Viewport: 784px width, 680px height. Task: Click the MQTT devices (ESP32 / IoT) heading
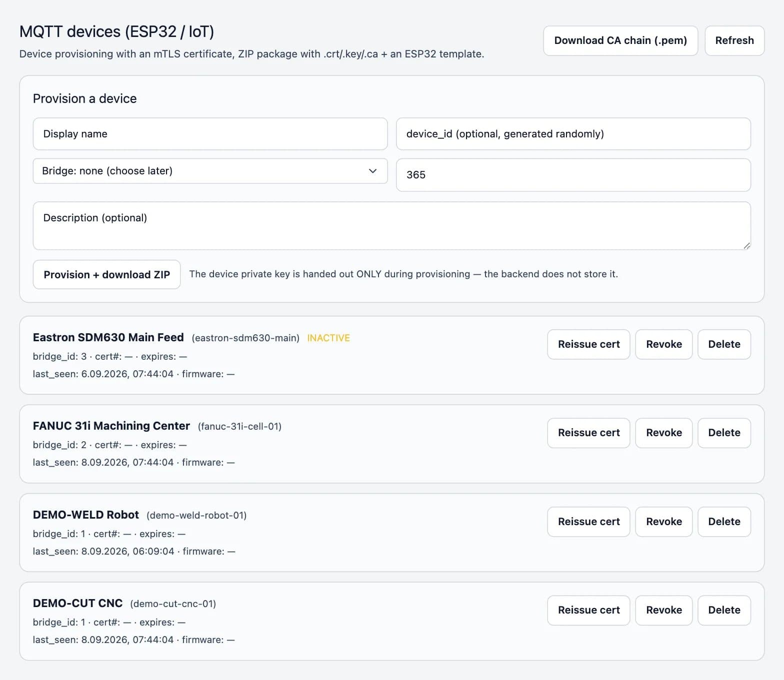(x=116, y=32)
